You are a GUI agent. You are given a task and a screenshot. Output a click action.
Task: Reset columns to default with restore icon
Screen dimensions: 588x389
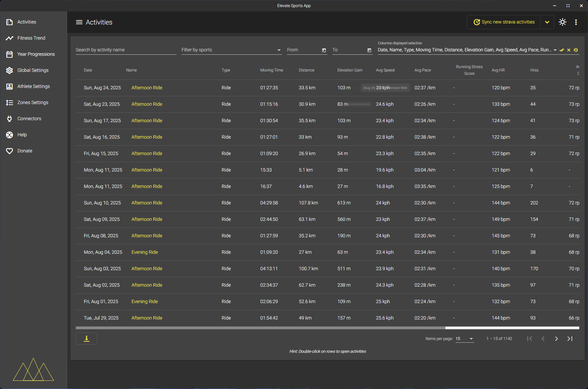(576, 50)
